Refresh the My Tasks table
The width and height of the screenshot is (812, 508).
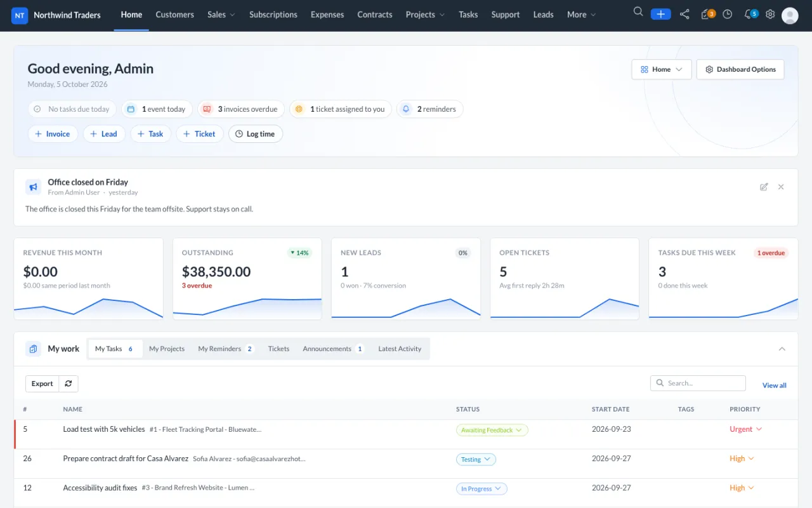69,384
